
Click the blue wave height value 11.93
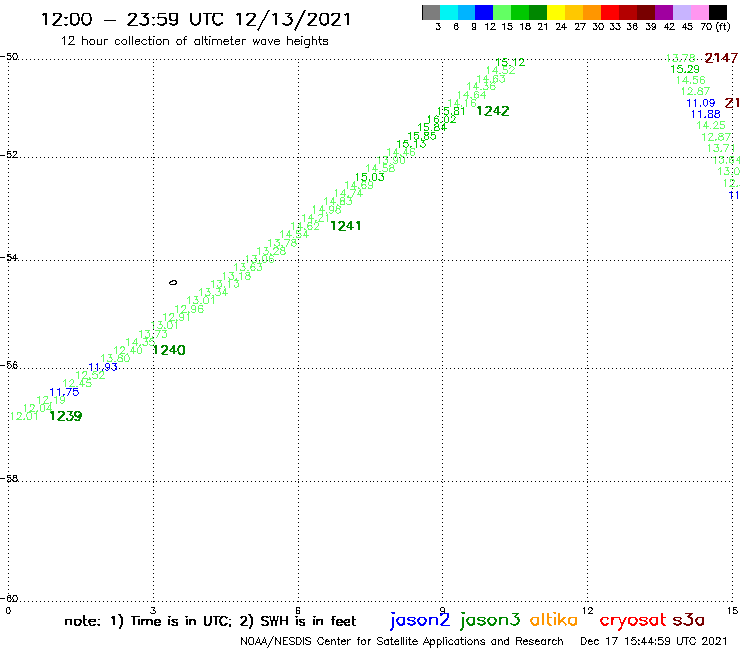point(103,367)
